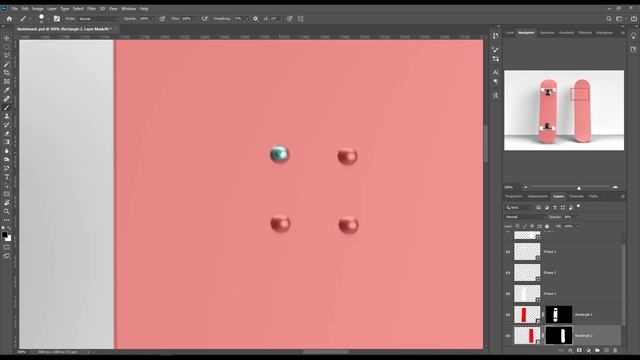Image resolution: width=640 pixels, height=360 pixels.
Task: Open the search icon at top right
Action: [x=609, y=19]
